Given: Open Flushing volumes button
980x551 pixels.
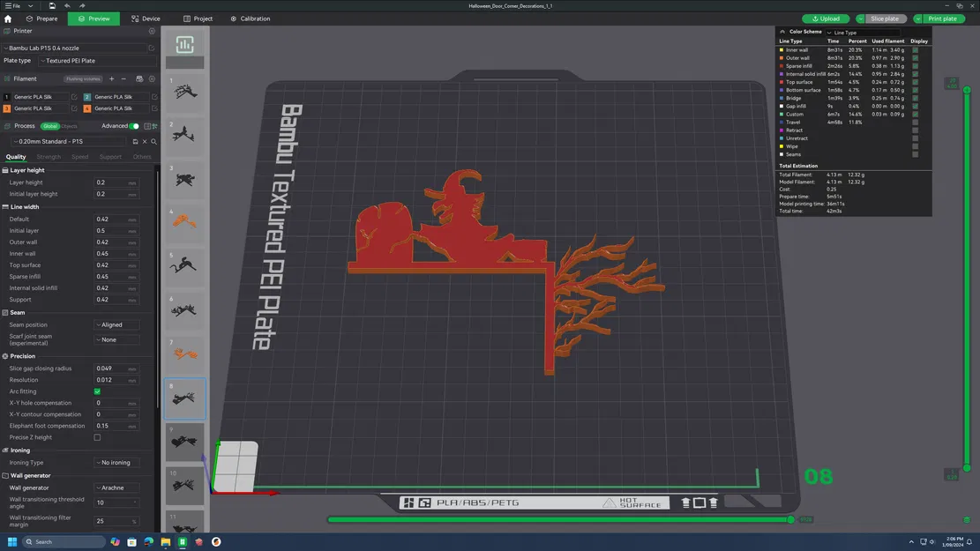Looking at the screenshot, I should click(x=83, y=78).
